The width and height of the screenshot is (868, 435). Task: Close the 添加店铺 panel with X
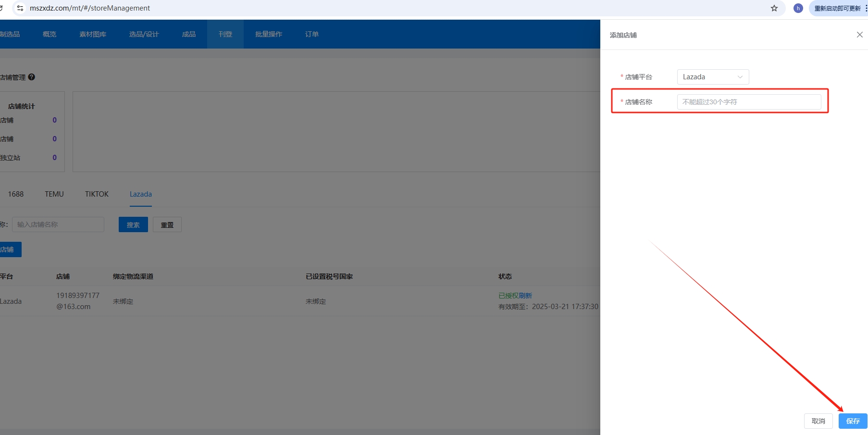[x=859, y=35]
